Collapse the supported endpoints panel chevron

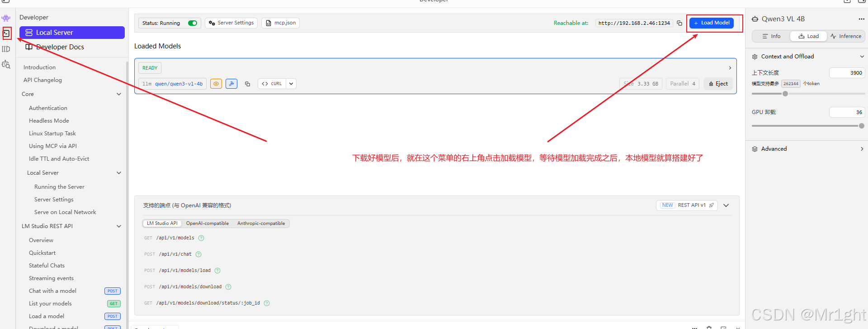(726, 205)
